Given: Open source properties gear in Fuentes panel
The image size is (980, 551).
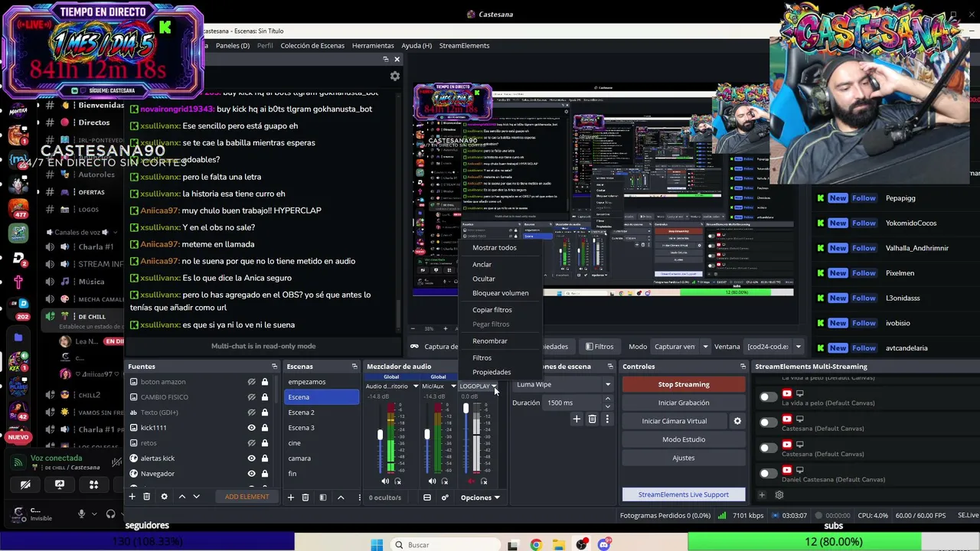Looking at the screenshot, I should pos(164,497).
